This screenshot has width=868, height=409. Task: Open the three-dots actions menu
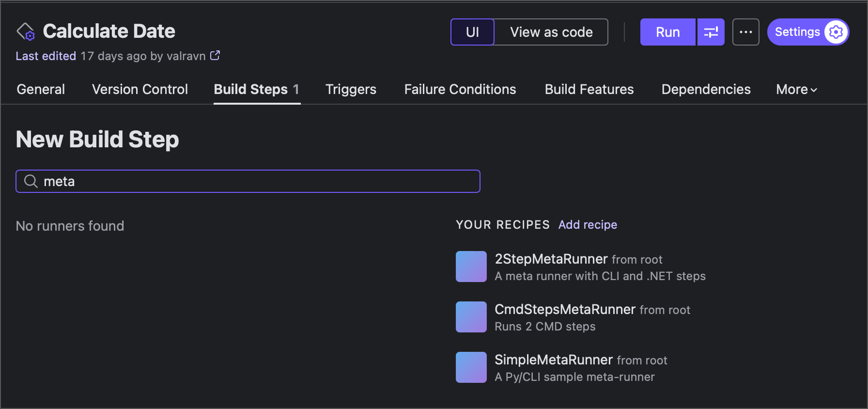click(745, 32)
